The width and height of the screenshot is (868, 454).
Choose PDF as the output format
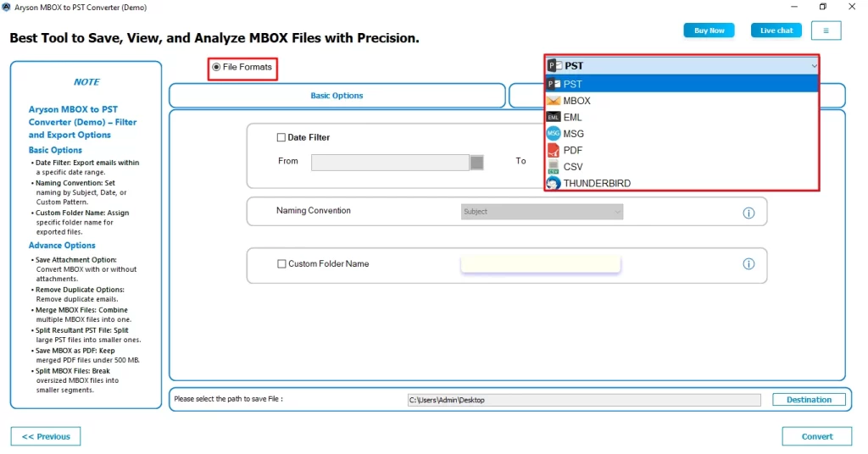click(x=682, y=151)
